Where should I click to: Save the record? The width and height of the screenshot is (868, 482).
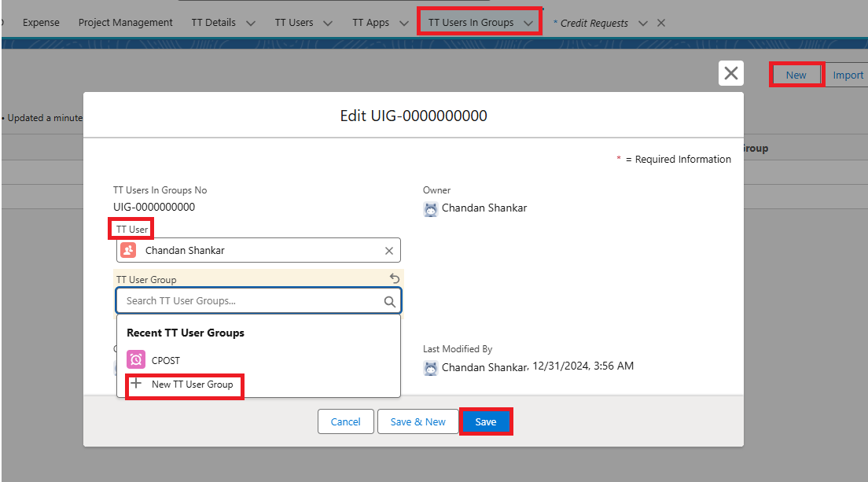485,421
